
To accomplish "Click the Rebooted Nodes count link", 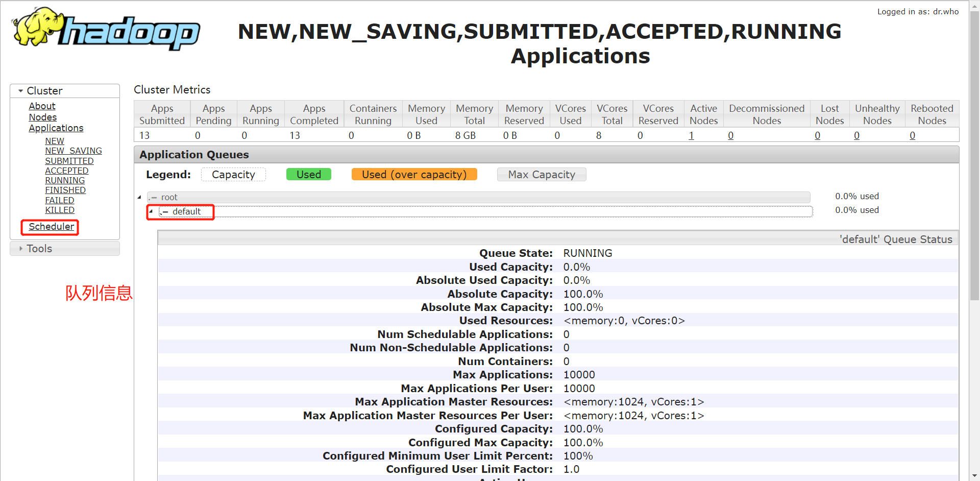I will coord(913,135).
